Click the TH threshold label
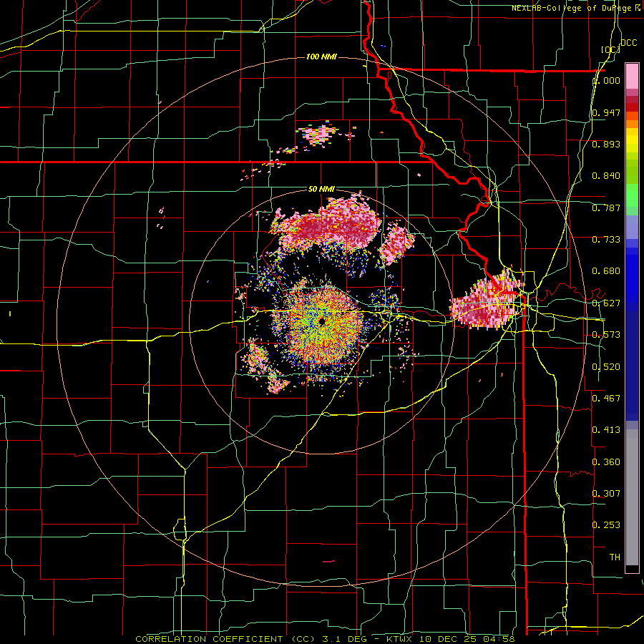 [615, 557]
